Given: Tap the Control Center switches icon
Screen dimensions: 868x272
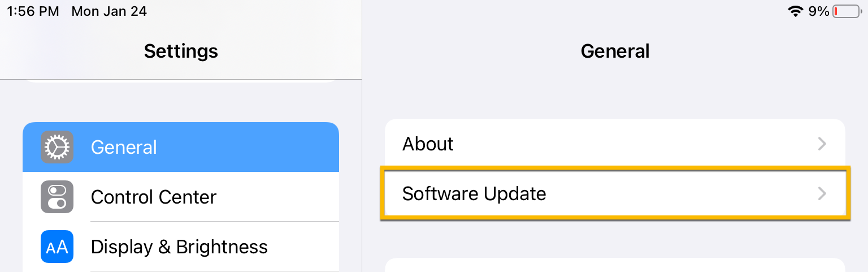Looking at the screenshot, I should [x=57, y=197].
